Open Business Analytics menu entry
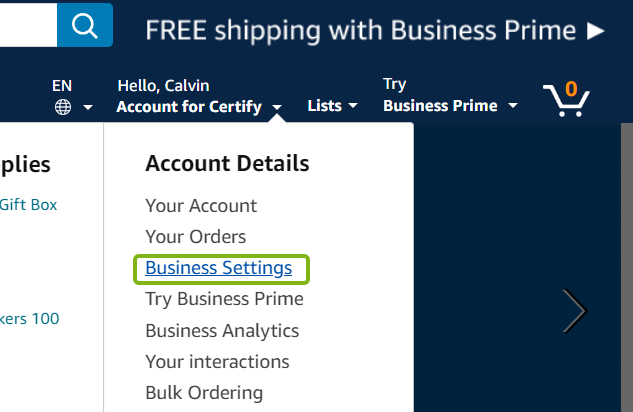Viewport: 633px width, 412px height. 222,330
